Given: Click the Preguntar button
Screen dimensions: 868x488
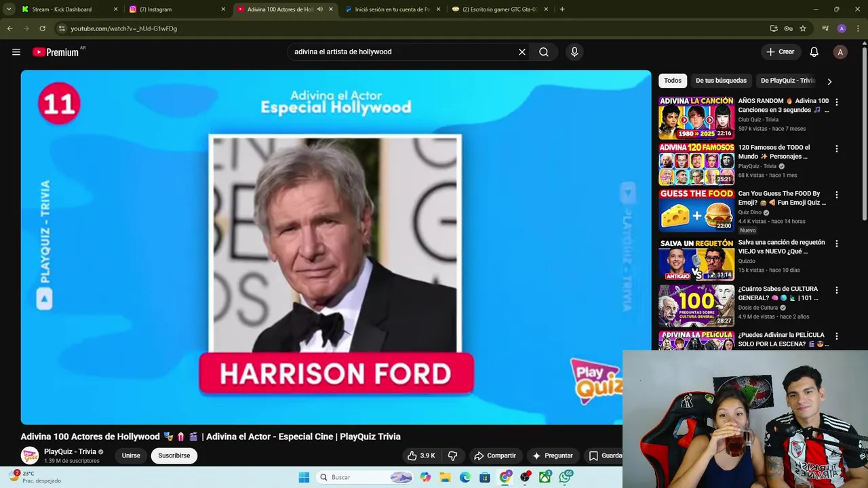Looking at the screenshot, I should 553,455.
